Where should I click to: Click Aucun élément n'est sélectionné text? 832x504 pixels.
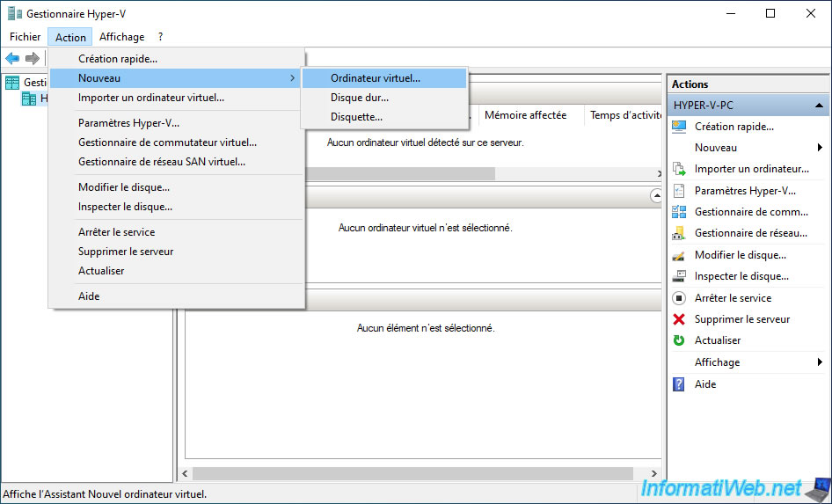[x=426, y=328]
